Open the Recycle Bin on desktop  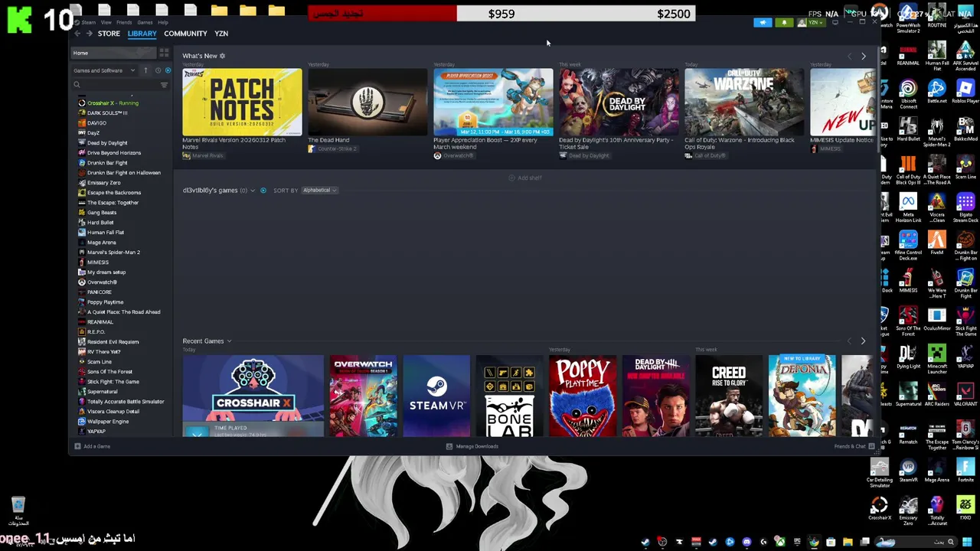click(18, 512)
